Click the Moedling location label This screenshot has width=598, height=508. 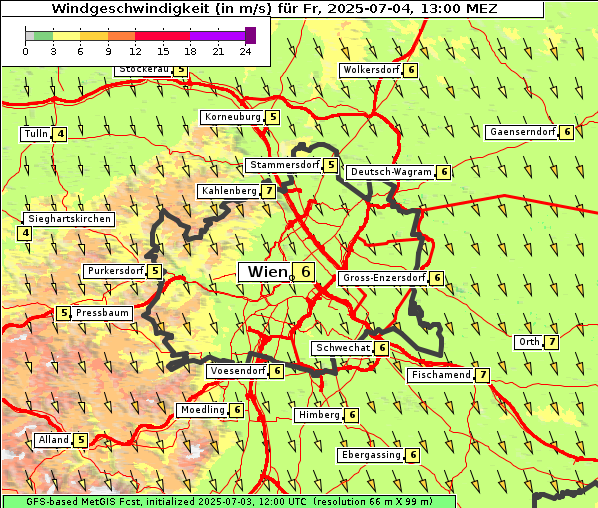click(x=203, y=410)
